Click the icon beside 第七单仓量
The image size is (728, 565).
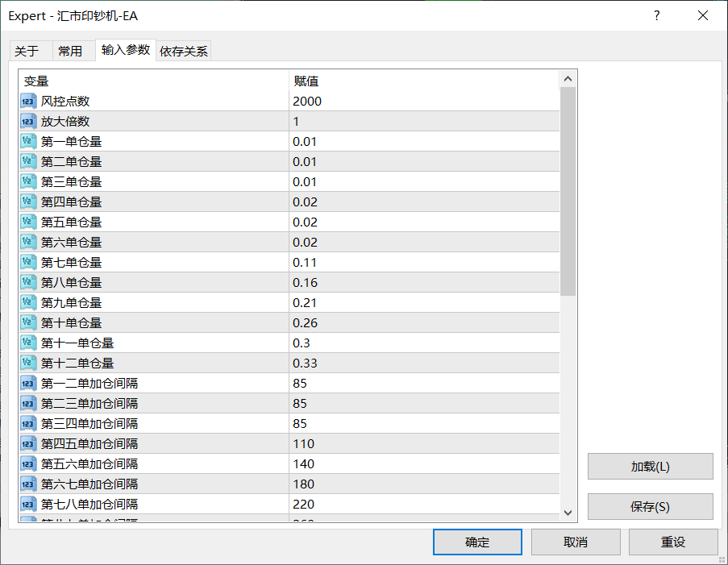click(x=28, y=262)
